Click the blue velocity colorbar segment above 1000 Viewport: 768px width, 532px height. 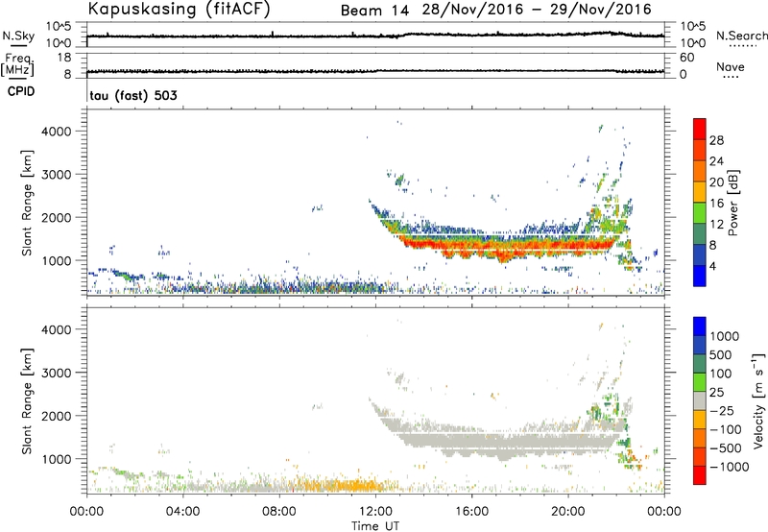pos(700,326)
